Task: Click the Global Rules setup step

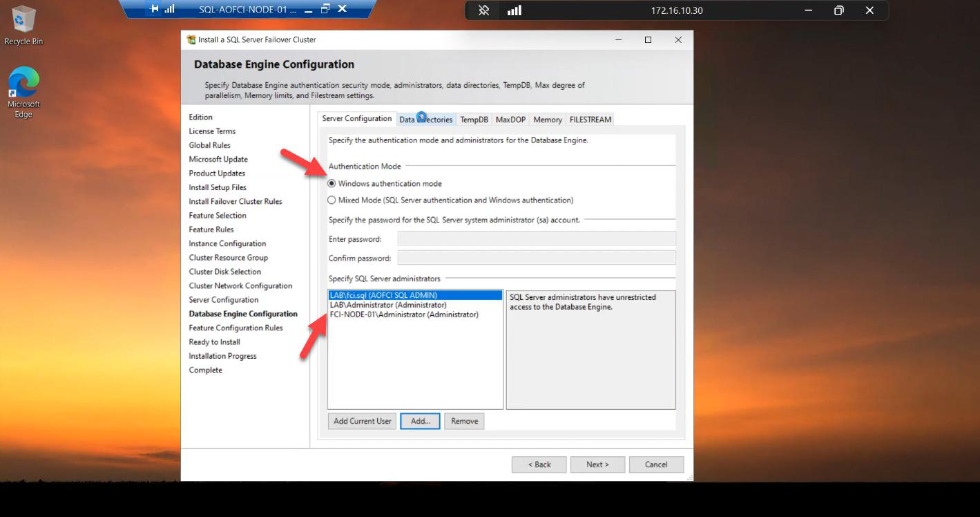Action: [210, 145]
